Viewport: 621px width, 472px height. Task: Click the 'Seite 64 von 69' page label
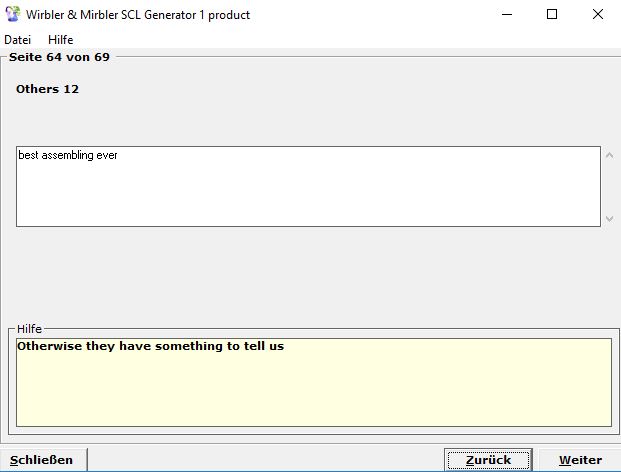[x=59, y=57]
